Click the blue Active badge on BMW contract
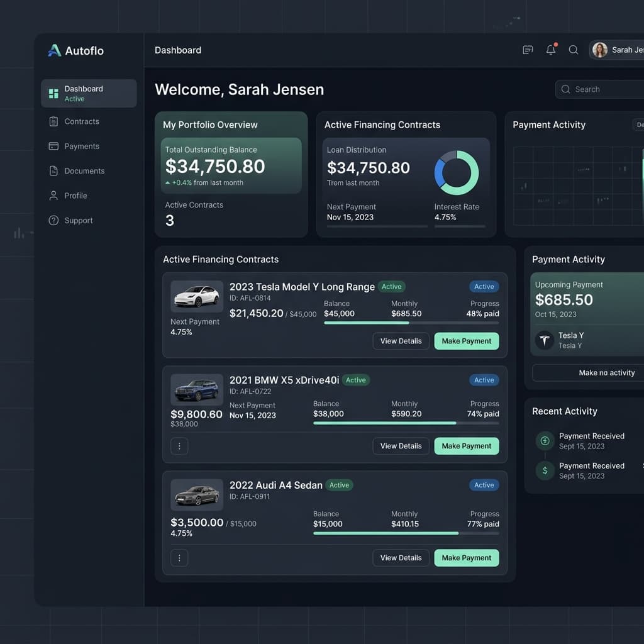644x644 pixels. pyautogui.click(x=484, y=380)
